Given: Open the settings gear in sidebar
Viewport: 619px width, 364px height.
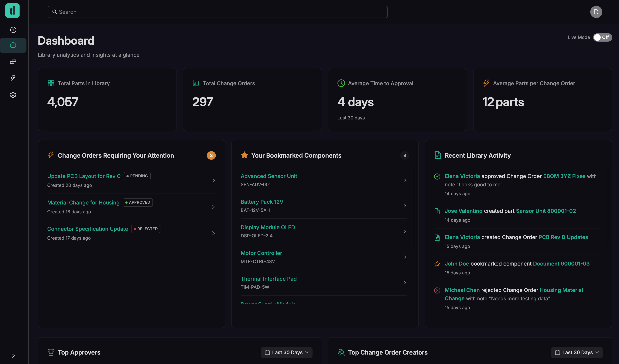Looking at the screenshot, I should point(13,95).
